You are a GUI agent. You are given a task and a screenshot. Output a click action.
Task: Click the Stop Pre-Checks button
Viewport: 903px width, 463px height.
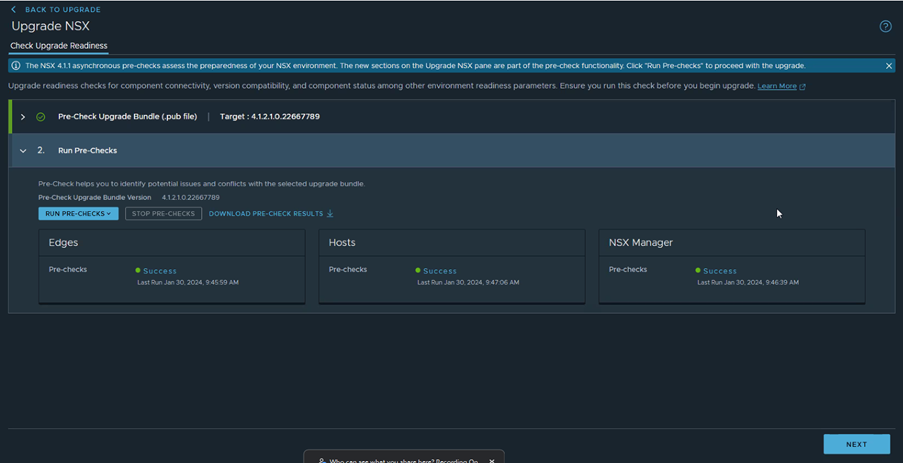(x=164, y=214)
